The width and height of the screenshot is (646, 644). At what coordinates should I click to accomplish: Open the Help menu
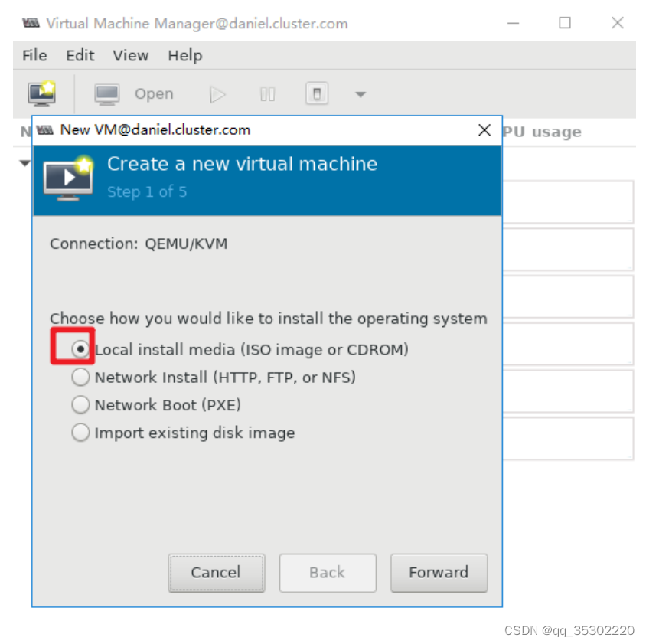185,56
